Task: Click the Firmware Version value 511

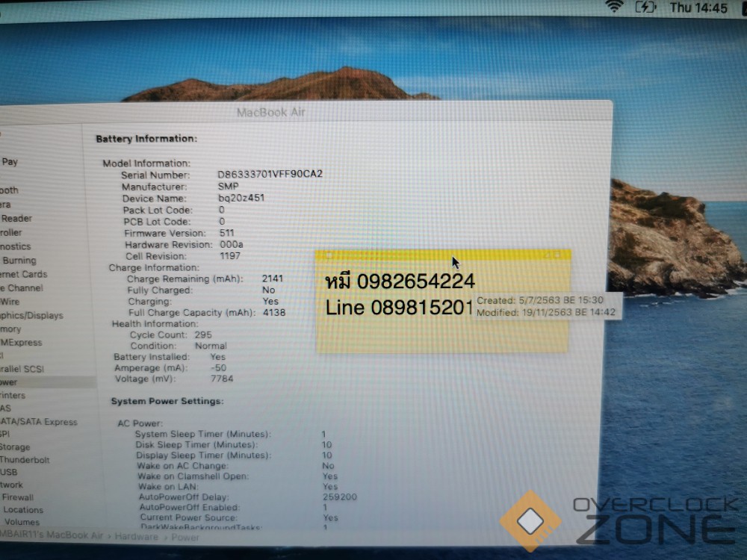Action: point(227,233)
